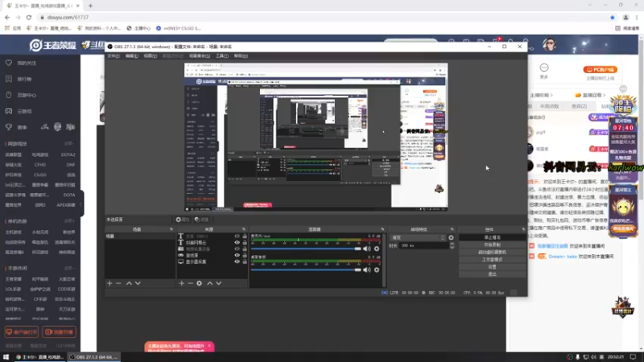This screenshot has width=644, height=362.
Task: Lock the 显示器采集 source
Action: (x=245, y=261)
